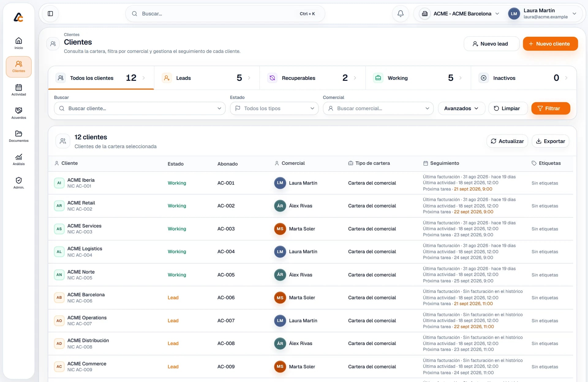Image resolution: width=588 pixels, height=382 pixels.
Task: Open the Buscar cliente combo box
Action: point(140,108)
